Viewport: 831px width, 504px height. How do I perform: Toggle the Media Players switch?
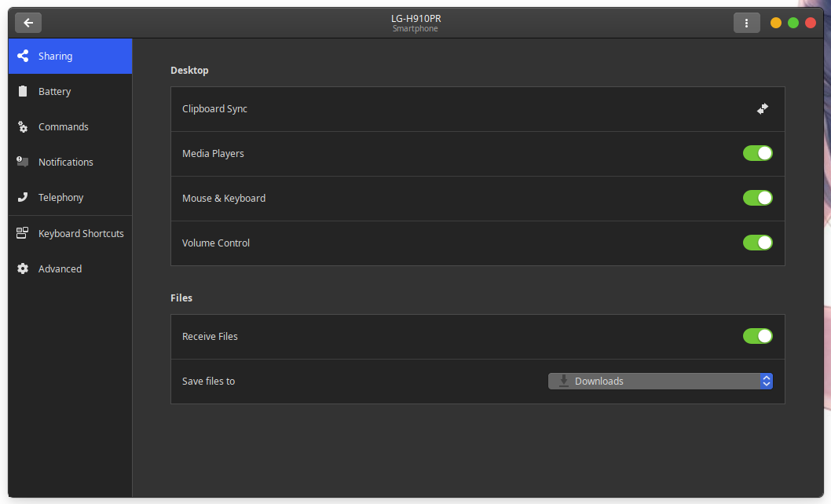[757, 153]
